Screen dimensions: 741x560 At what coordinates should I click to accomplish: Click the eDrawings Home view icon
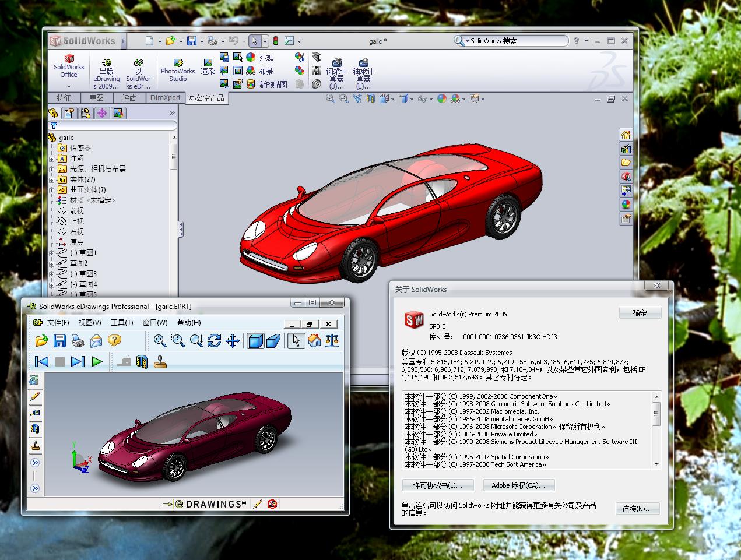(315, 341)
